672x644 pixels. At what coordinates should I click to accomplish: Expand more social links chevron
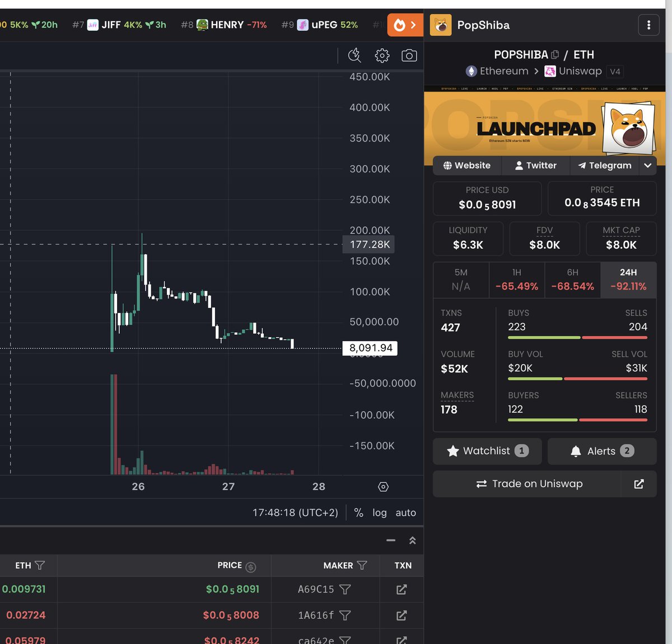[x=648, y=165]
